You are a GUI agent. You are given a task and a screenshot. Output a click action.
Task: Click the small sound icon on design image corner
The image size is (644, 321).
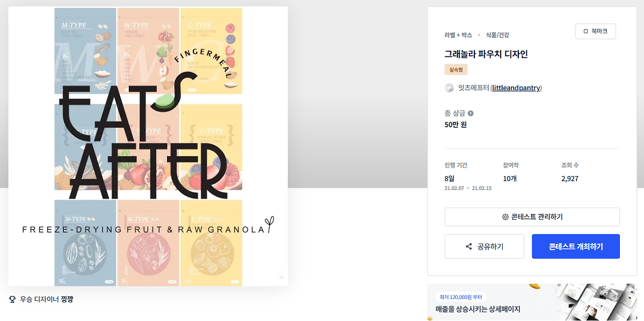(x=282, y=277)
